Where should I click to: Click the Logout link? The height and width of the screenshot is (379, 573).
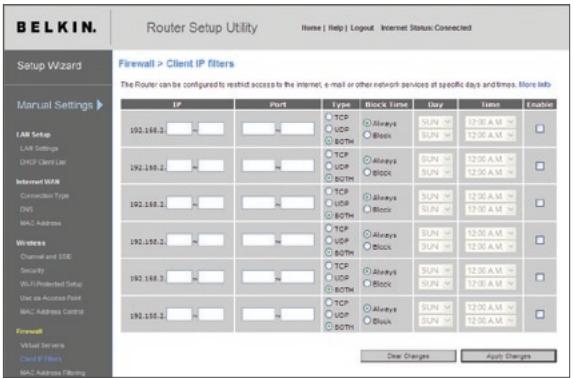click(x=362, y=28)
